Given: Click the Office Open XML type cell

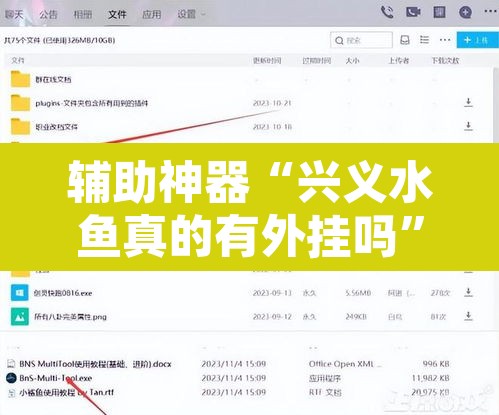Looking at the screenshot, I should click(345, 364).
